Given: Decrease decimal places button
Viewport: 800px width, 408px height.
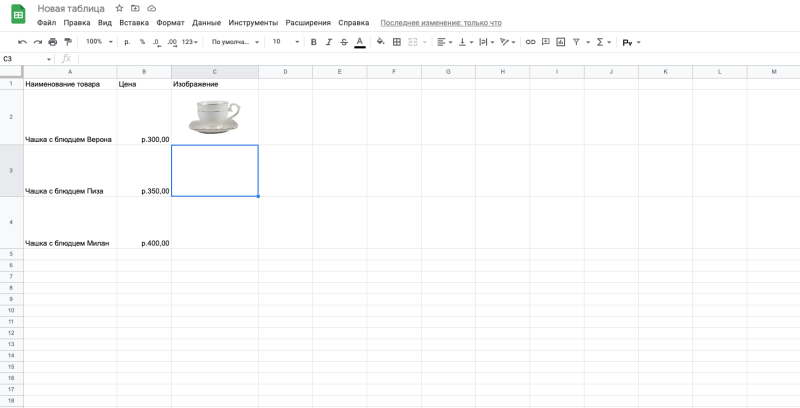Looking at the screenshot, I should pos(157,42).
